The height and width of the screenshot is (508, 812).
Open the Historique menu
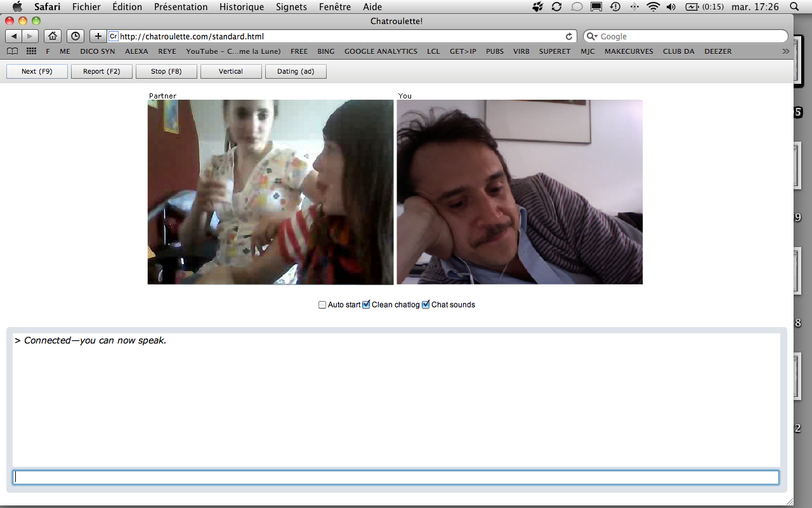(x=242, y=7)
